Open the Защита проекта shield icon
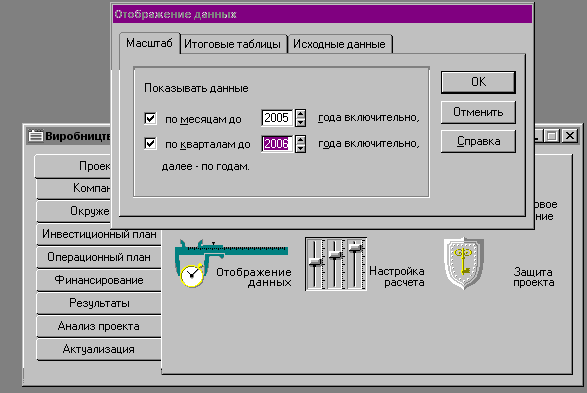This screenshot has height=393, width=587. click(x=464, y=263)
